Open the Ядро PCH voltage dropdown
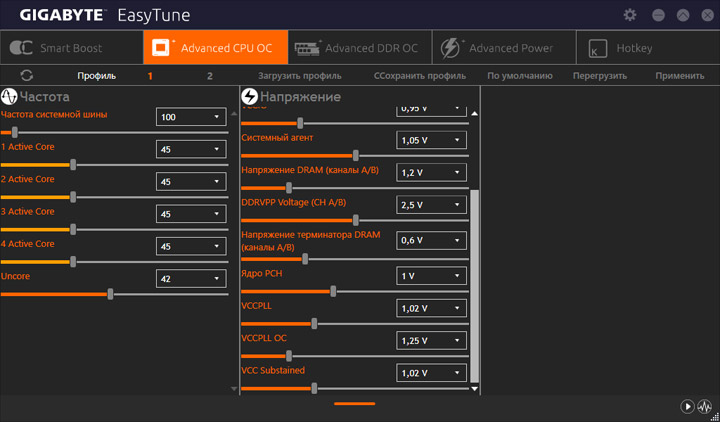The image size is (720, 422). click(431, 276)
